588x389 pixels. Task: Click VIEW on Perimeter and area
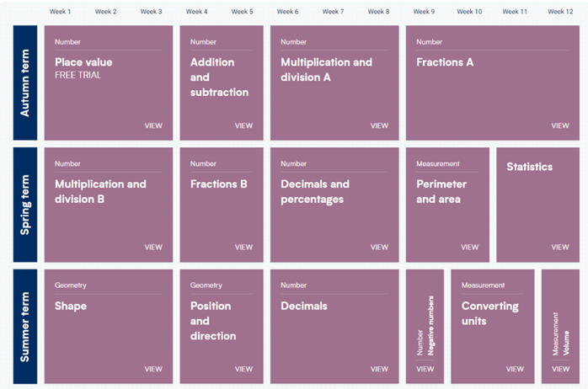point(469,248)
